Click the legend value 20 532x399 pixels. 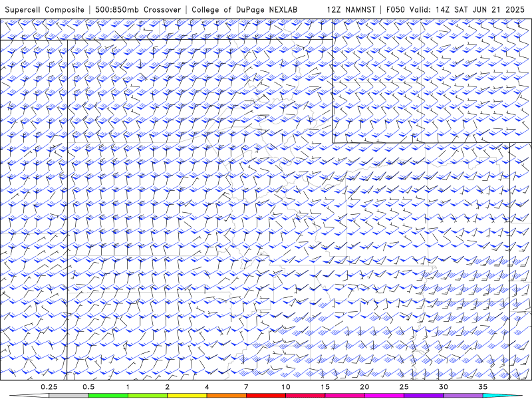pyautogui.click(x=364, y=387)
